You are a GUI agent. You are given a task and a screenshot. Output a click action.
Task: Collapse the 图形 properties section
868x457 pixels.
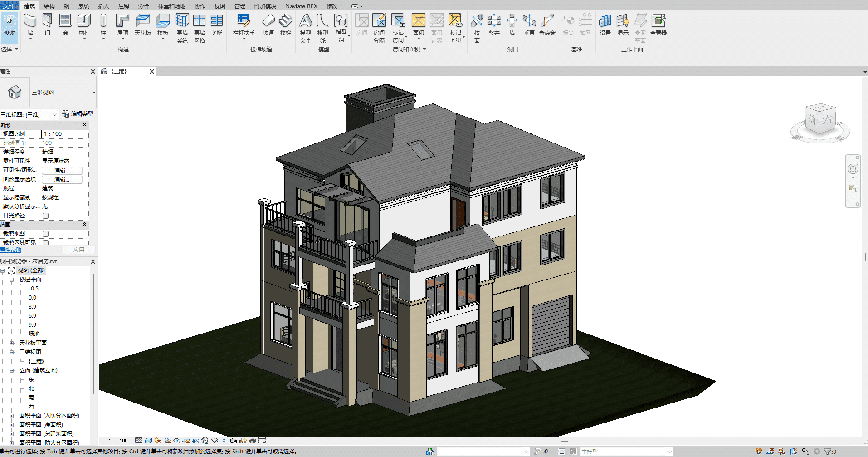(84, 124)
